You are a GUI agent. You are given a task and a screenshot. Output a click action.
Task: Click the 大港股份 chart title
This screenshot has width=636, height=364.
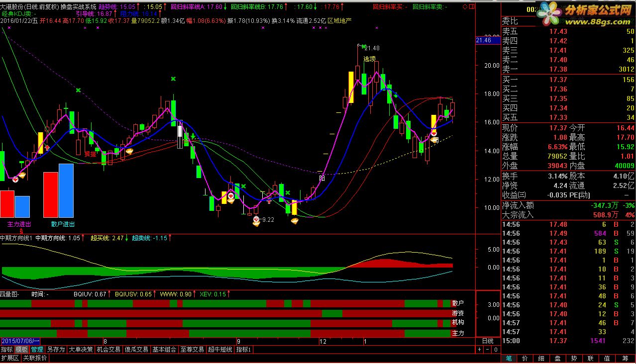pos(12,7)
